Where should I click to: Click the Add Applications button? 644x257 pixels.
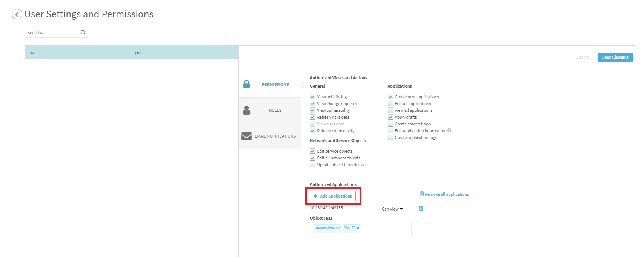(333, 196)
